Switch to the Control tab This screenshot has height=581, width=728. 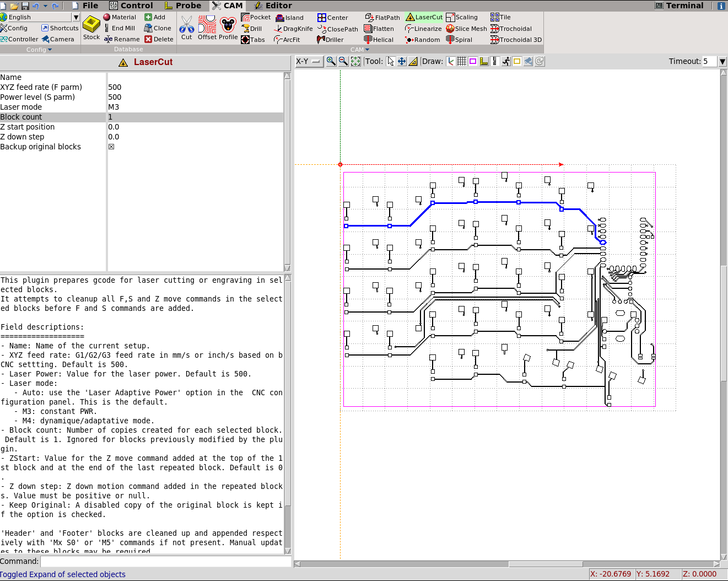pyautogui.click(x=131, y=6)
